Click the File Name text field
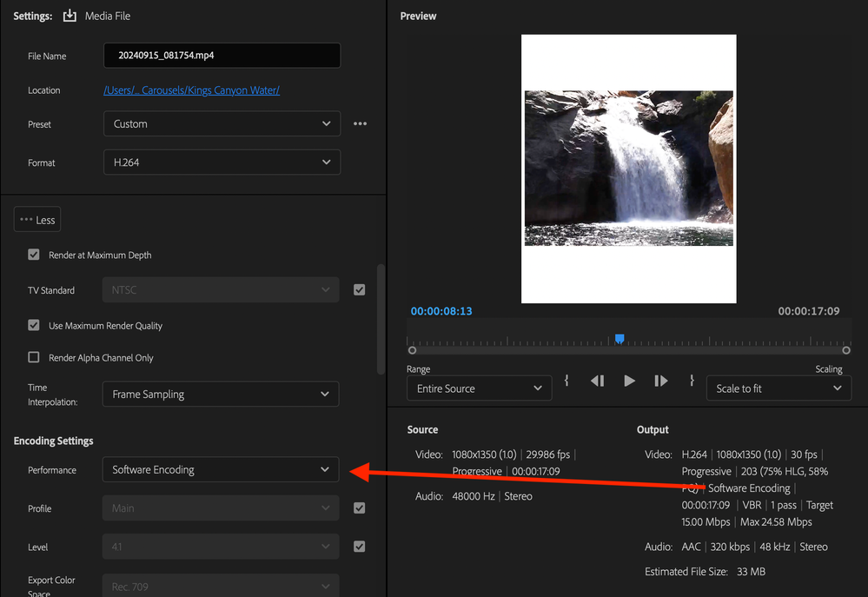This screenshot has width=868, height=597. pyautogui.click(x=222, y=56)
